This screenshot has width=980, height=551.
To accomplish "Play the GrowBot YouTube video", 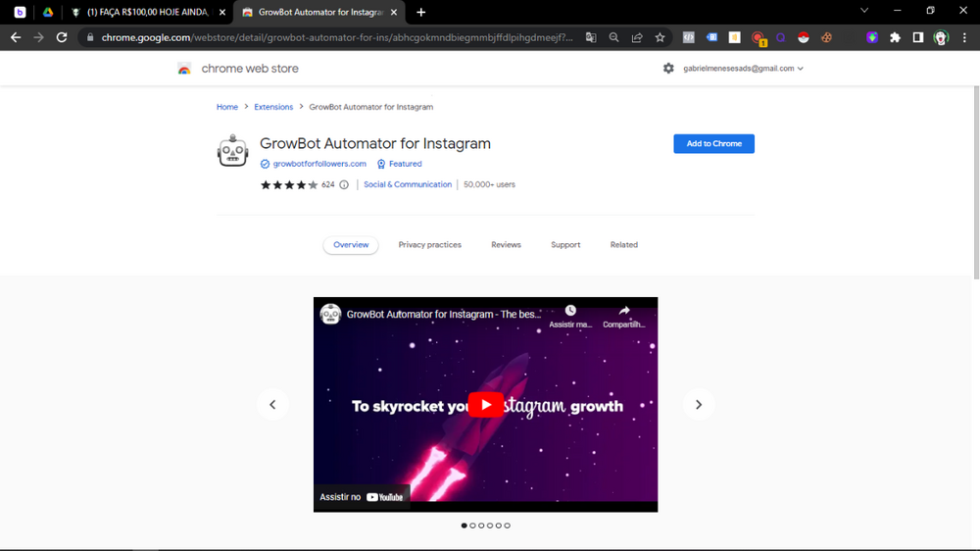I will tap(486, 405).
